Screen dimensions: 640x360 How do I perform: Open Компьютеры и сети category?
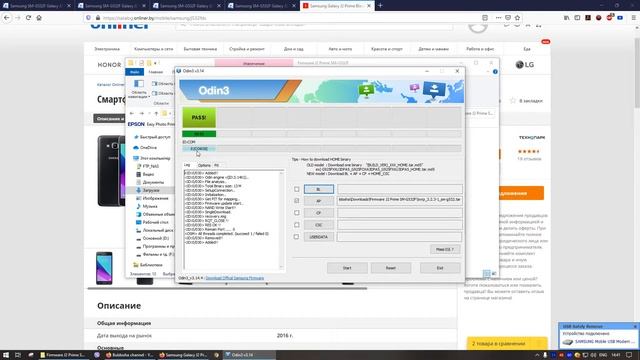153,49
